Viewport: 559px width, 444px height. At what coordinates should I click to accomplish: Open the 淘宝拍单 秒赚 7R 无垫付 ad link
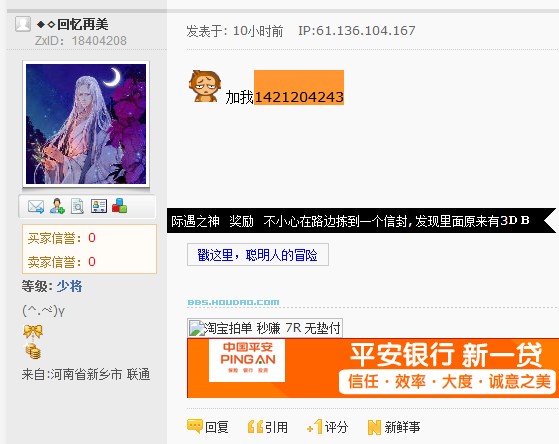coord(265,328)
